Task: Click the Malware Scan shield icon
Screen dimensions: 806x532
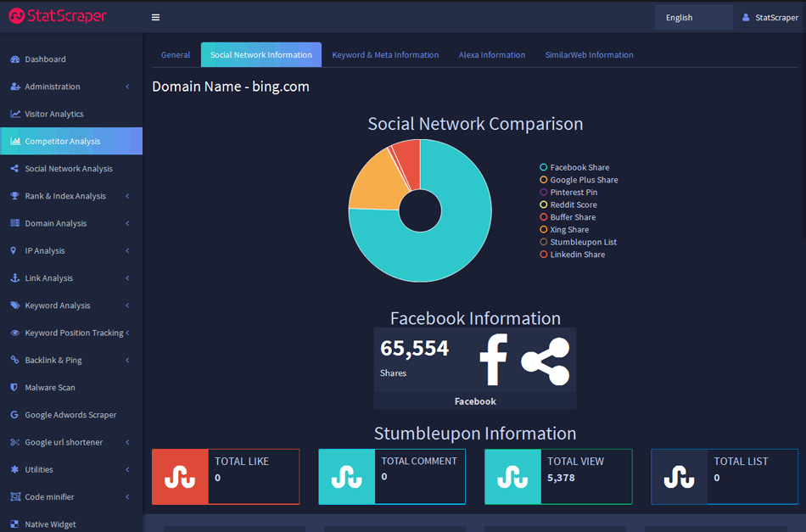Action: coord(14,387)
